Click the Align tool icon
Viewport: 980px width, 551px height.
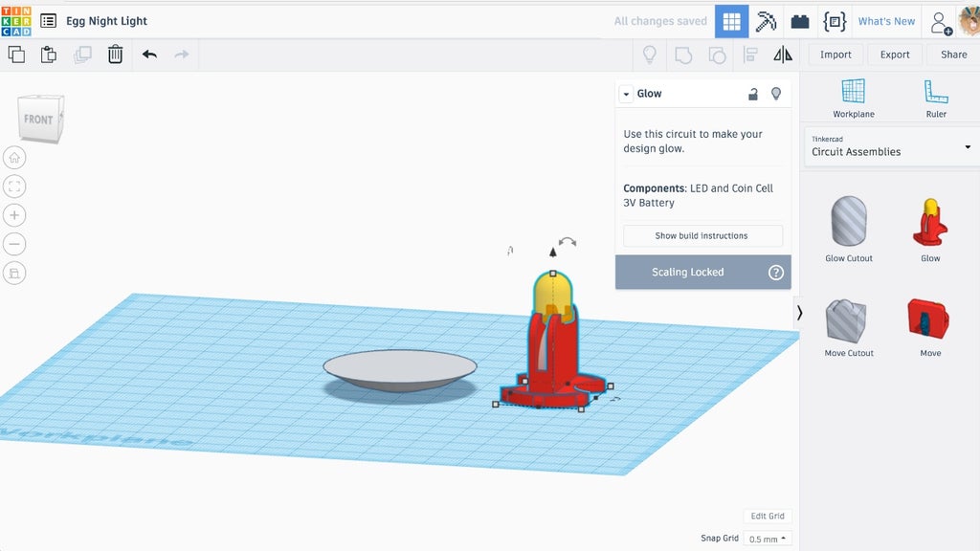point(750,55)
